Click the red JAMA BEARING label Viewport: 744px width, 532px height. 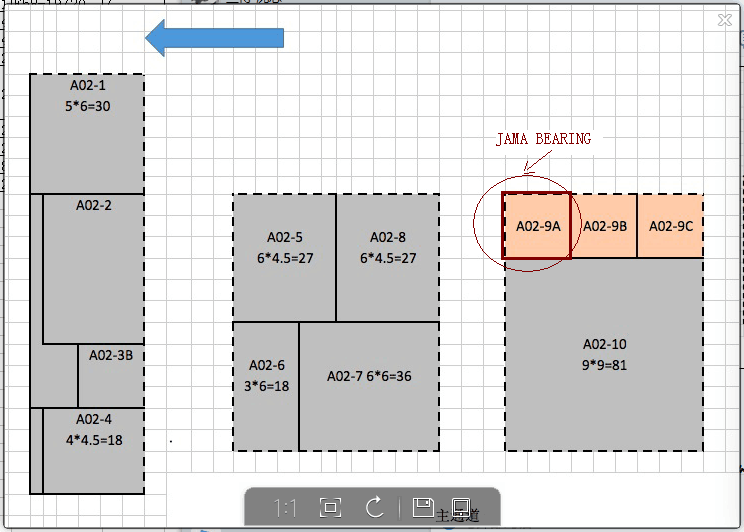[x=543, y=139]
